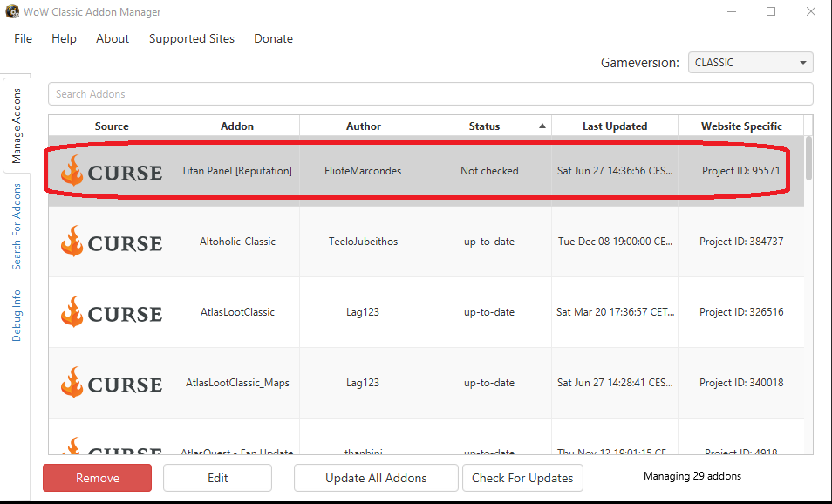Click the addon list vertical scrollbar thumb
The width and height of the screenshot is (832, 504).
pos(808,158)
